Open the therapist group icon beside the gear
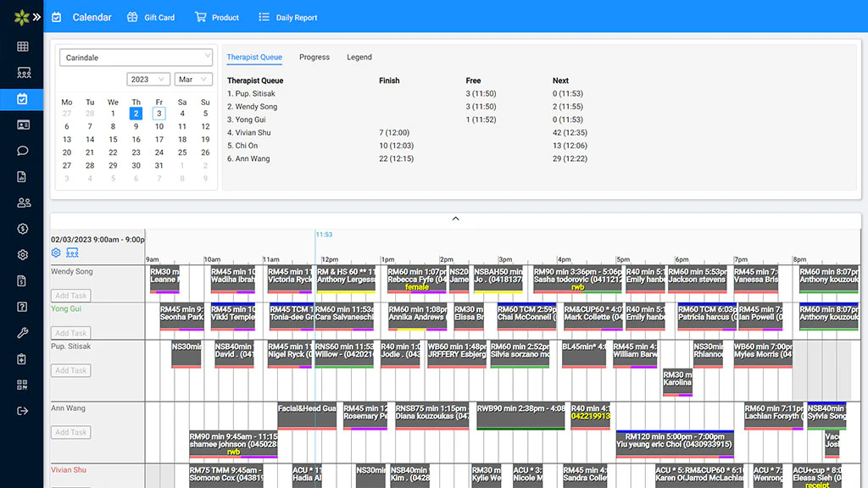The height and width of the screenshot is (488, 868). pyautogui.click(x=72, y=252)
